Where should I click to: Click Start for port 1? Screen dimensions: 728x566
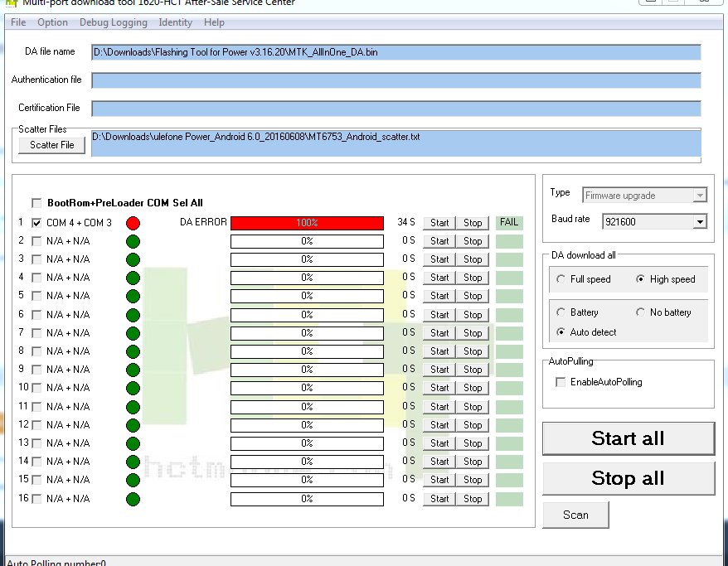click(x=439, y=223)
